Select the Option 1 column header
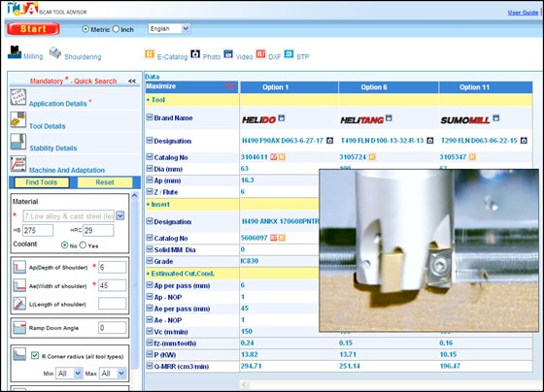The image size is (544, 392). click(289, 87)
